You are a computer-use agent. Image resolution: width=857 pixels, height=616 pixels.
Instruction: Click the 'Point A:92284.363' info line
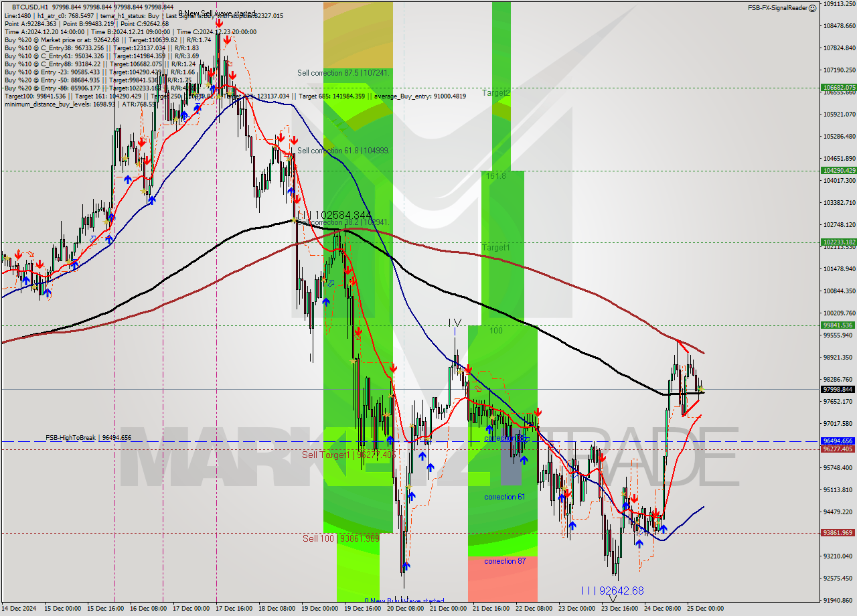click(x=87, y=23)
